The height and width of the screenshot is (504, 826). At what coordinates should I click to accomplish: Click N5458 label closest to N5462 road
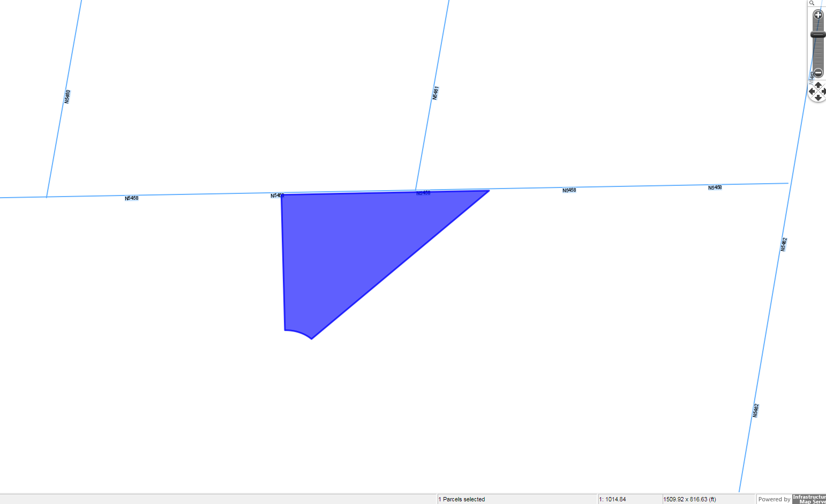[x=715, y=187]
